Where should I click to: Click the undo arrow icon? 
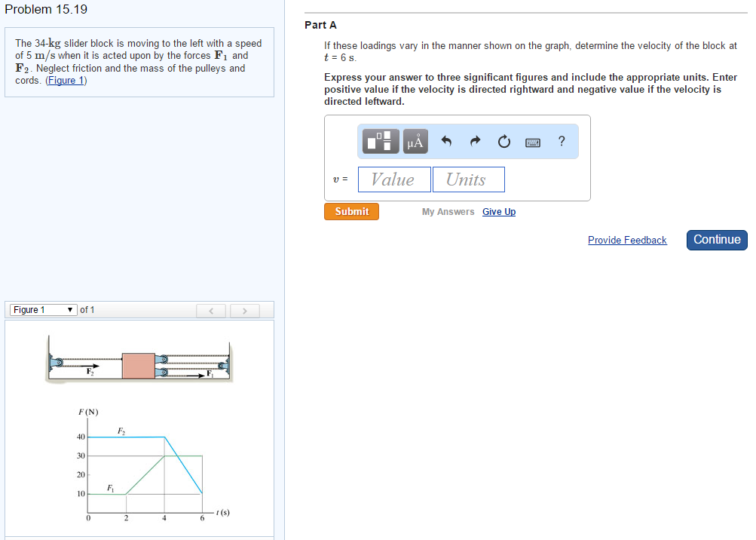[x=445, y=141]
